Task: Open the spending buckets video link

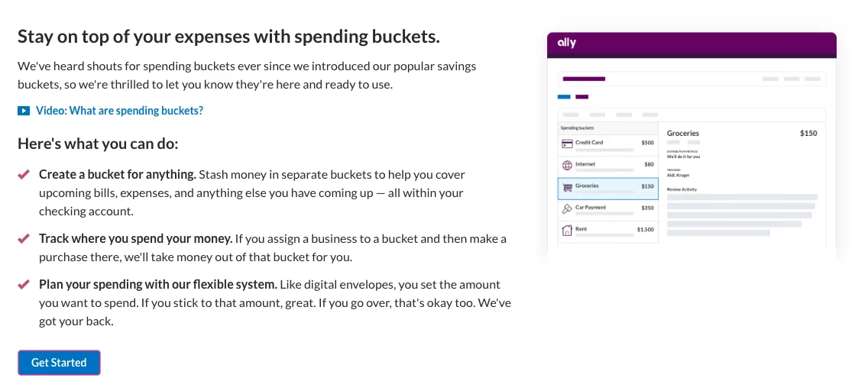Action: pyautogui.click(x=119, y=111)
